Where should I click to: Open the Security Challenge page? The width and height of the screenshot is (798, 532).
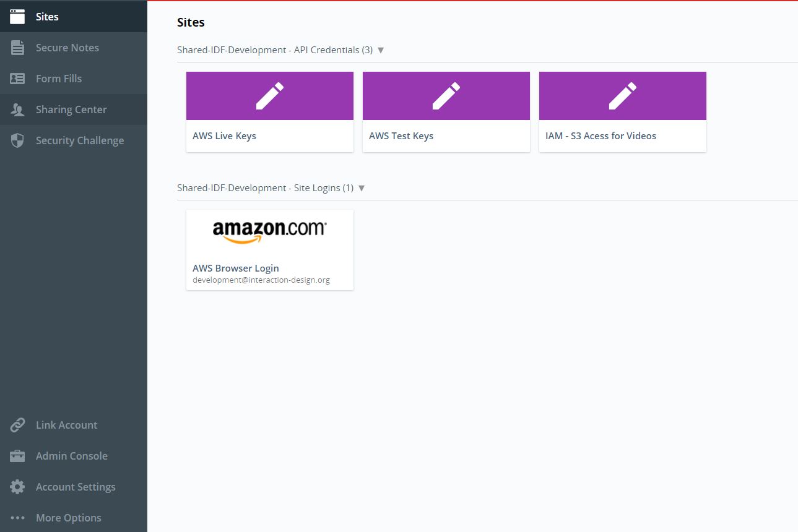pyautogui.click(x=74, y=140)
